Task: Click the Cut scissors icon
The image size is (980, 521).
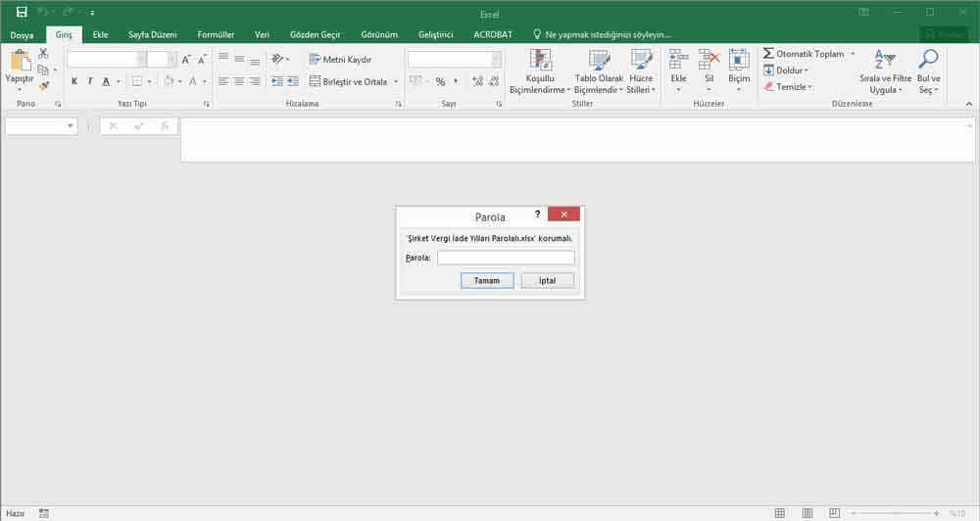Action: coord(43,54)
